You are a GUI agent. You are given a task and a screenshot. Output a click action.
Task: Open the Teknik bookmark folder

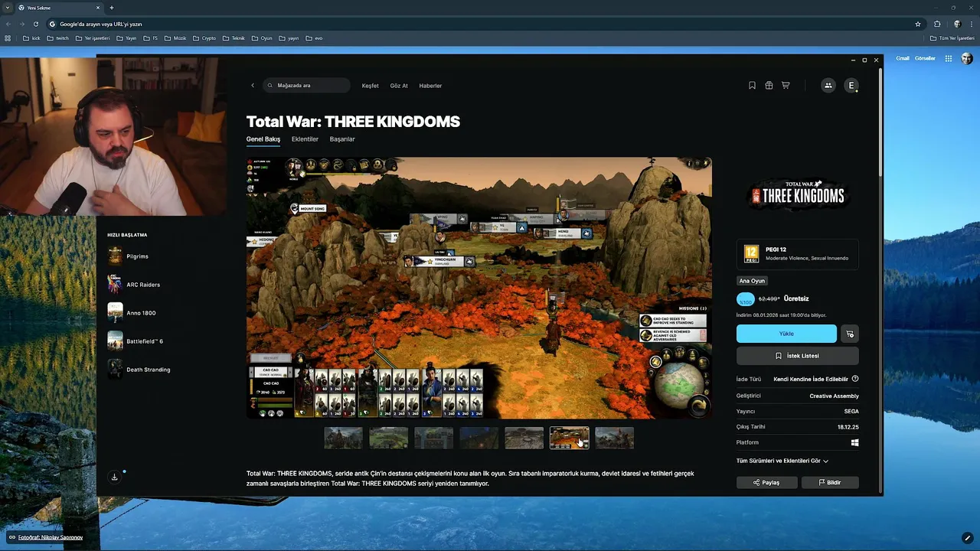click(x=234, y=38)
